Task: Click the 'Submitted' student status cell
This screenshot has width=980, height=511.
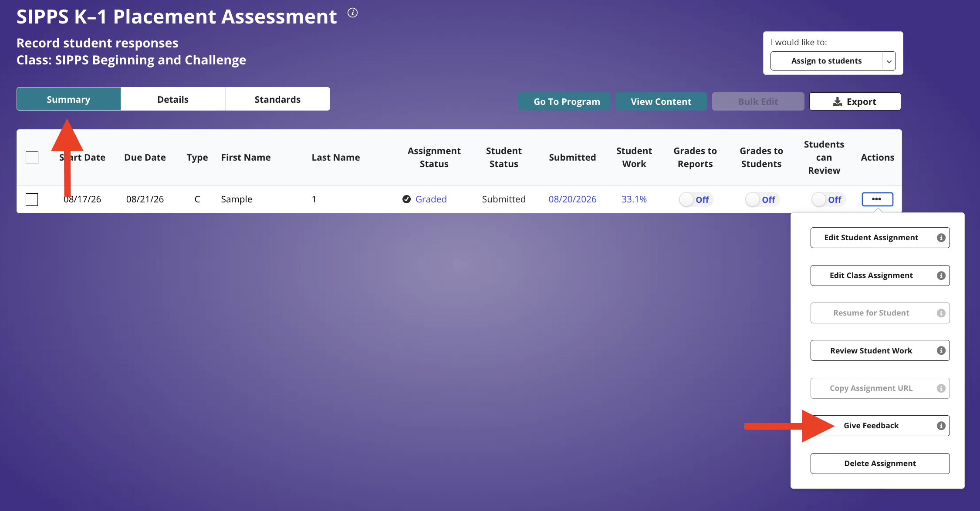Action: pyautogui.click(x=504, y=199)
